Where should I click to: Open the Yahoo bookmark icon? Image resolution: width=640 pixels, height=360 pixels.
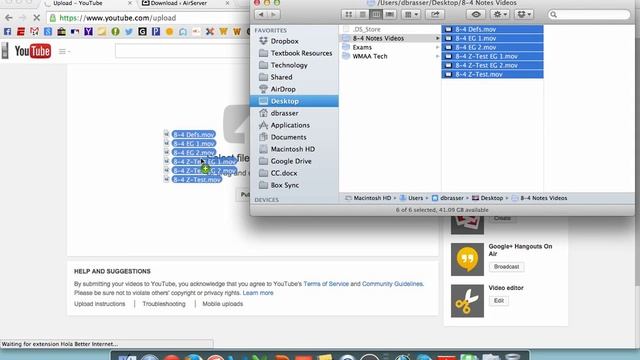click(88, 31)
